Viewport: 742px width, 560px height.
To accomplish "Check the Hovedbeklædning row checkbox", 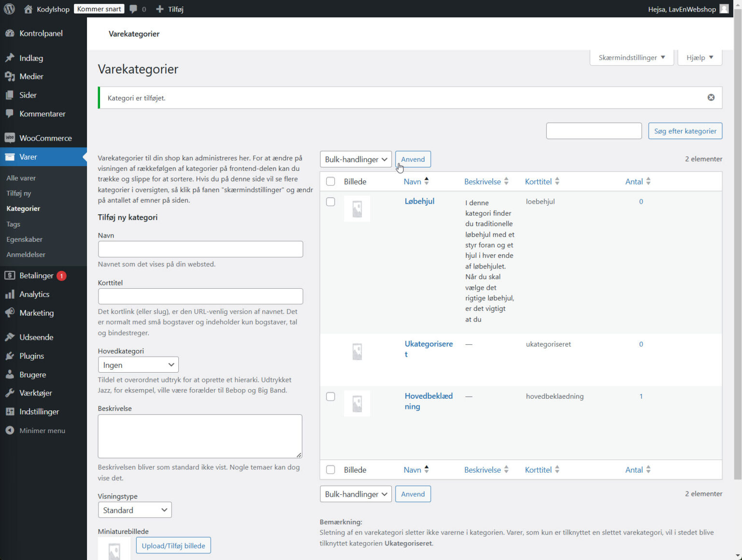I will click(x=330, y=397).
